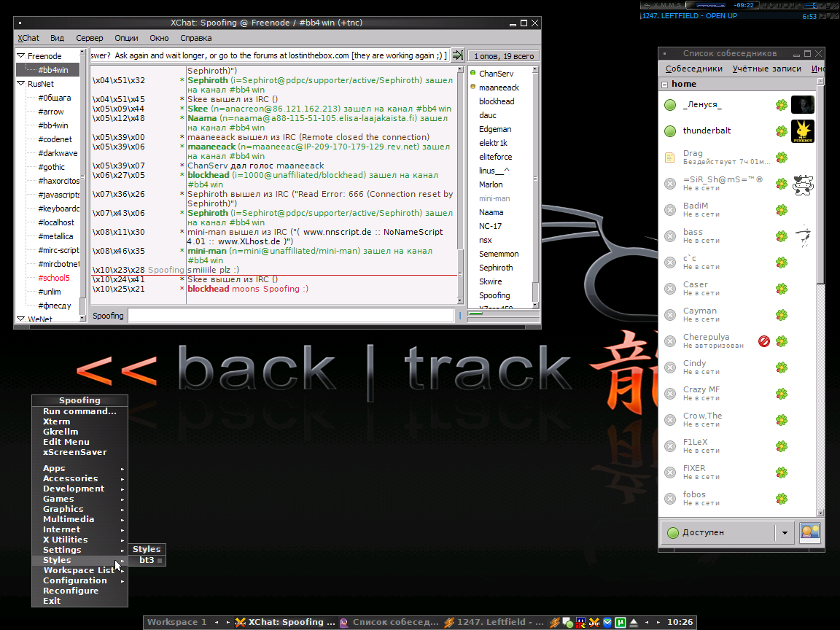Viewport: 840px width, 630px height.
Task: Open the XMMS menu icon left of the XMMS title
Action: [647, 5]
